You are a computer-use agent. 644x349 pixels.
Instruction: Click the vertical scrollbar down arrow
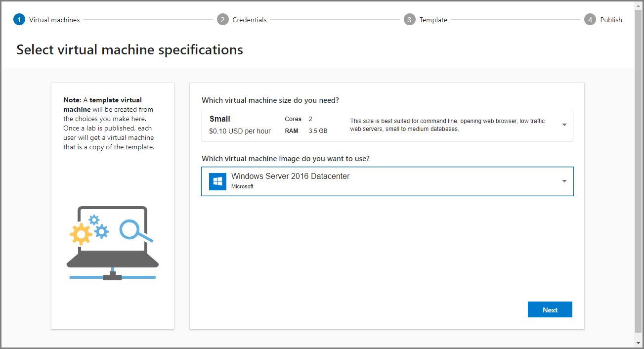(639, 343)
